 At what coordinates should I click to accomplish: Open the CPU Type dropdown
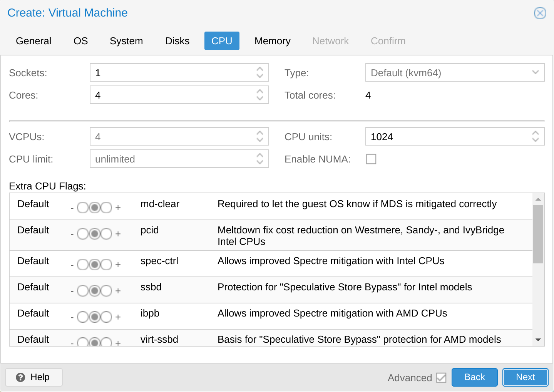tap(535, 72)
